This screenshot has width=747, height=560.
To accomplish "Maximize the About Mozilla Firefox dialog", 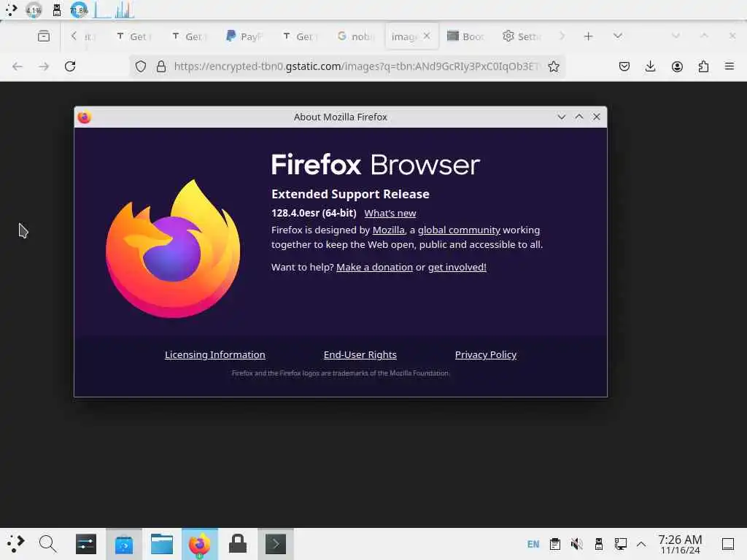I will point(578,117).
